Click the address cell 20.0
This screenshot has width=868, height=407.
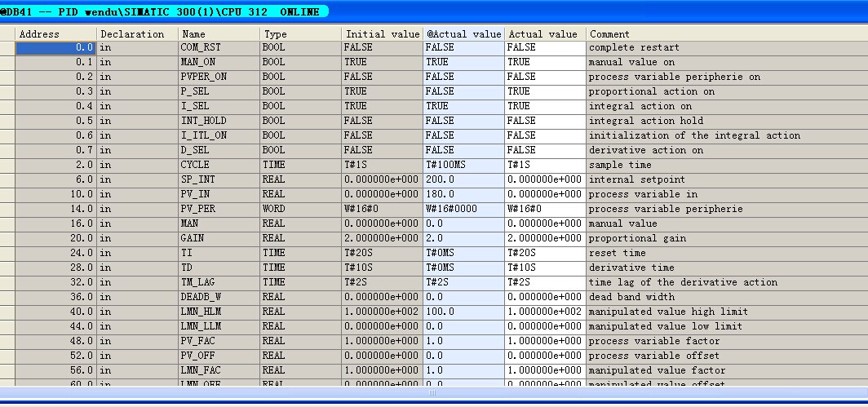[56, 238]
